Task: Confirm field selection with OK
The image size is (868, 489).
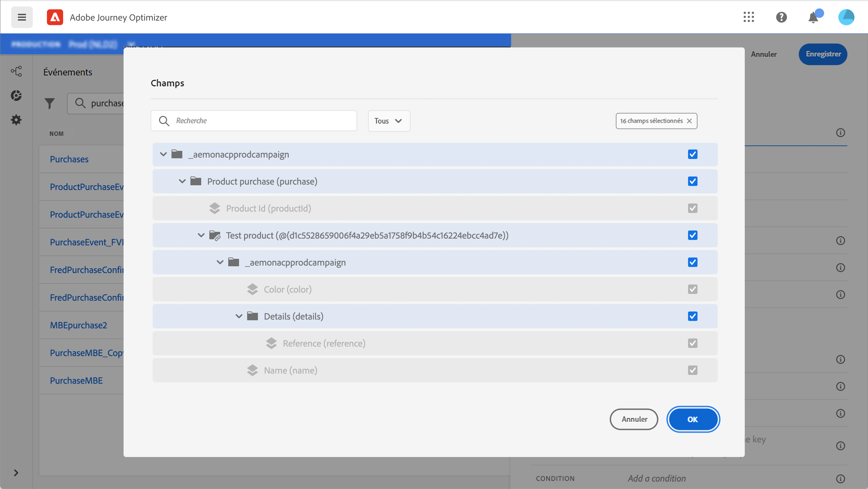Action: click(693, 419)
